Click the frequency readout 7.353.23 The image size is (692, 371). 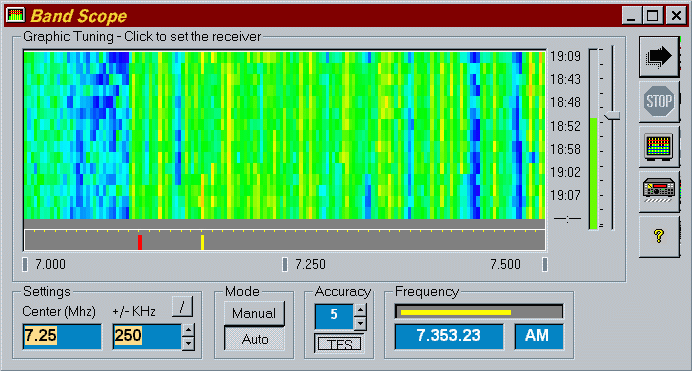tap(449, 337)
